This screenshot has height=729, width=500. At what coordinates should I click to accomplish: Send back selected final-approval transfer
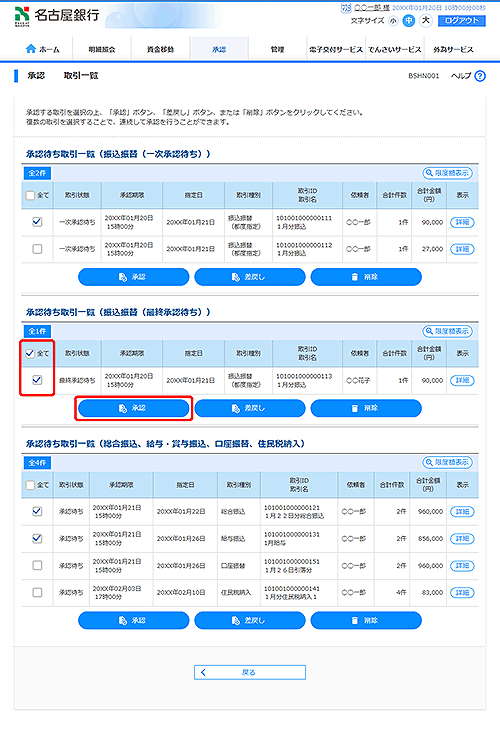pyautogui.click(x=250, y=408)
